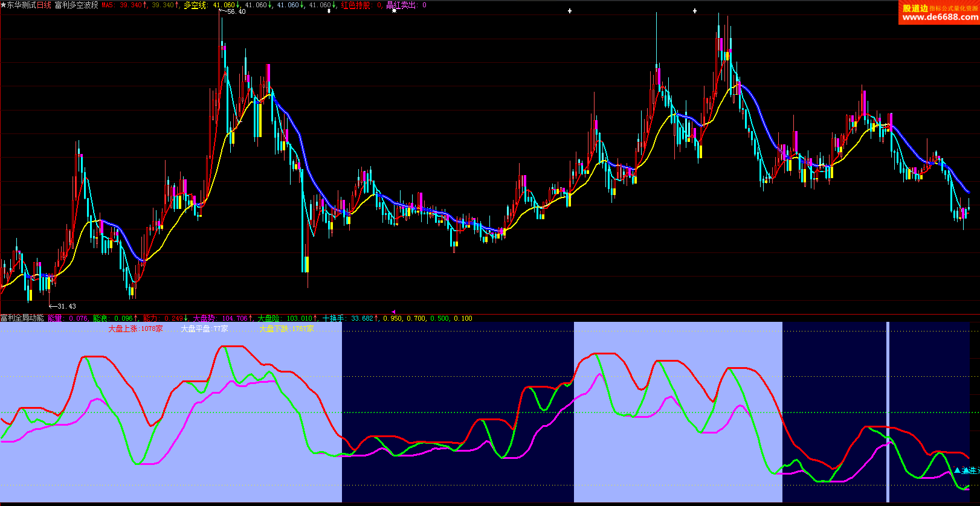Image resolution: width=980 pixels, height=506 pixels.
Task: Click the cyan triangle signal in lower panel
Action: (957, 470)
